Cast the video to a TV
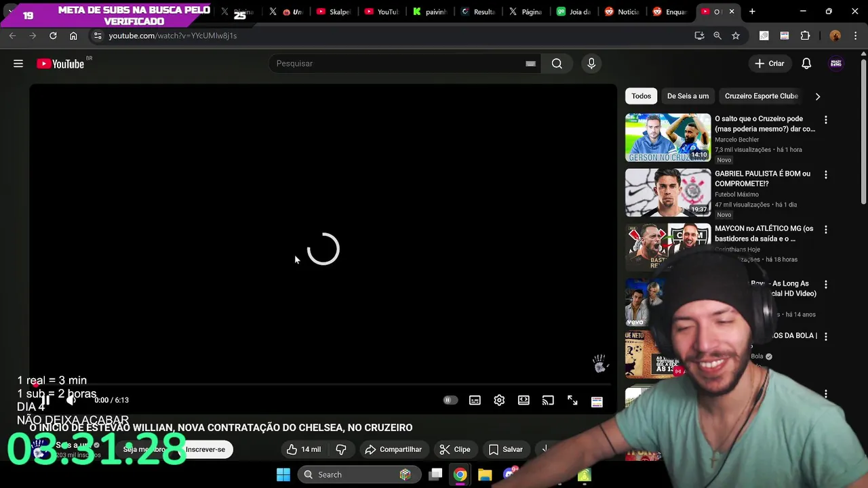Viewport: 868px width, 488px height. (x=548, y=401)
